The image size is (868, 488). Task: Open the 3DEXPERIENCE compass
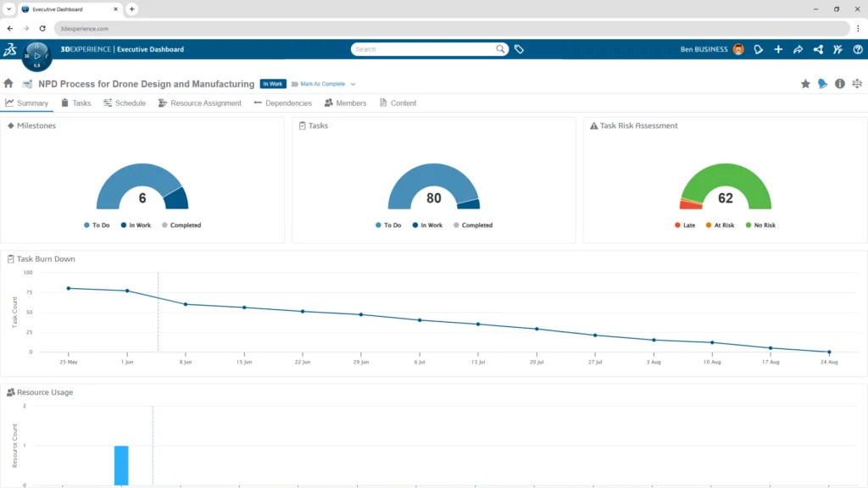36,56
